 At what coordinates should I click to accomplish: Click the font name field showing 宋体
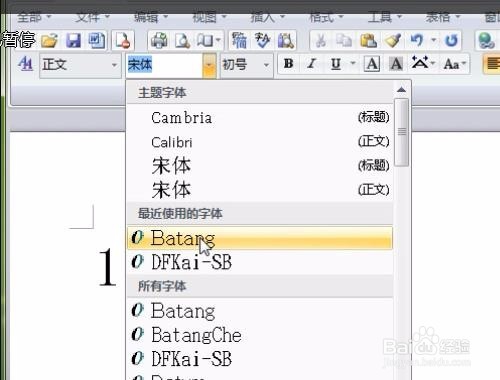[164, 65]
